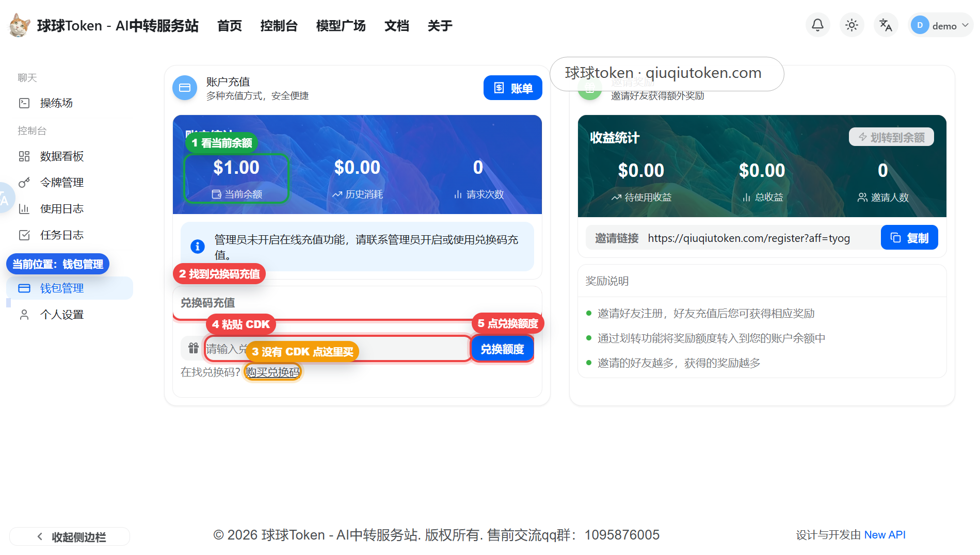Screen dimensions: 980x555
Task: Open the 账单 button
Action: (x=512, y=88)
